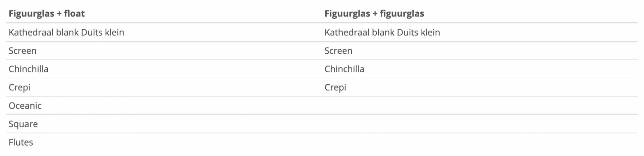
Task: Click the word 'float' in the left header
Action: point(74,13)
